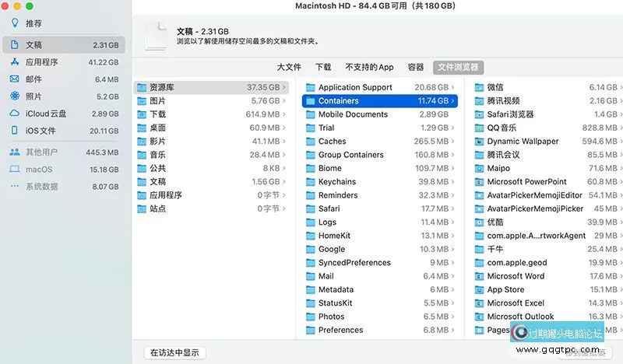This screenshot has width=623, height=364.
Task: Select the Metadata folder row
Action: coord(380,290)
